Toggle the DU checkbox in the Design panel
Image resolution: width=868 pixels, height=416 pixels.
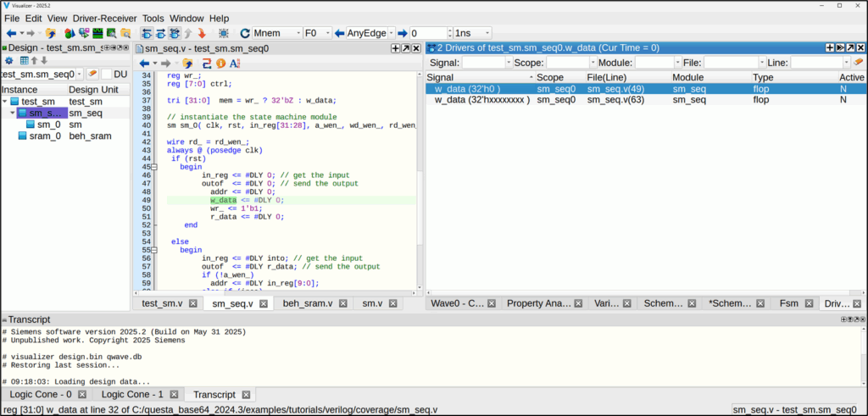click(x=107, y=75)
